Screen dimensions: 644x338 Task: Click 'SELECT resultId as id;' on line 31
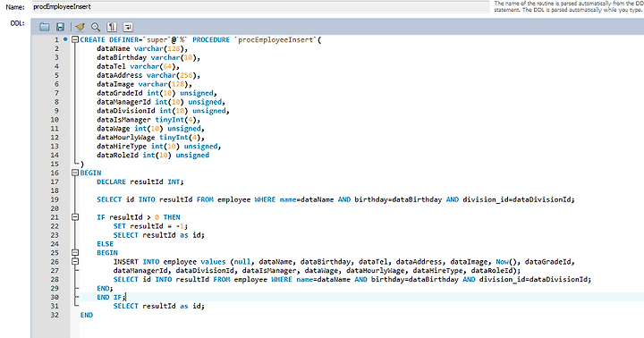click(158, 306)
